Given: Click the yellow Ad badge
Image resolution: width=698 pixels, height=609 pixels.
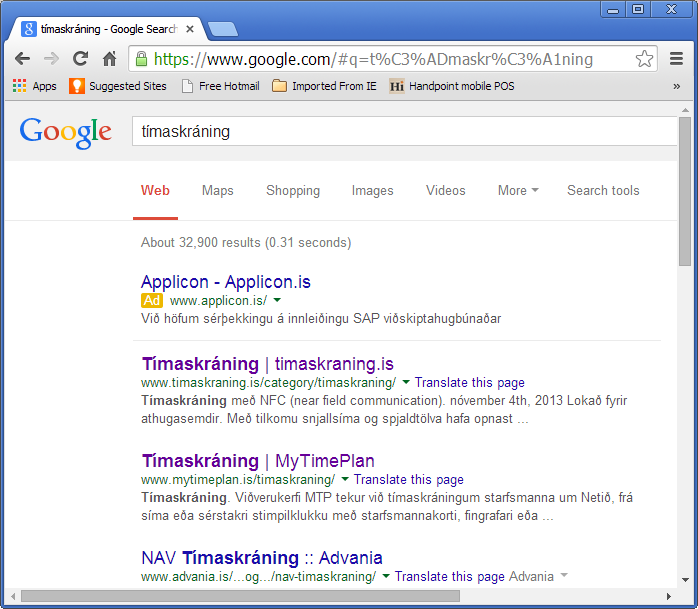Looking at the screenshot, I should (x=152, y=300).
